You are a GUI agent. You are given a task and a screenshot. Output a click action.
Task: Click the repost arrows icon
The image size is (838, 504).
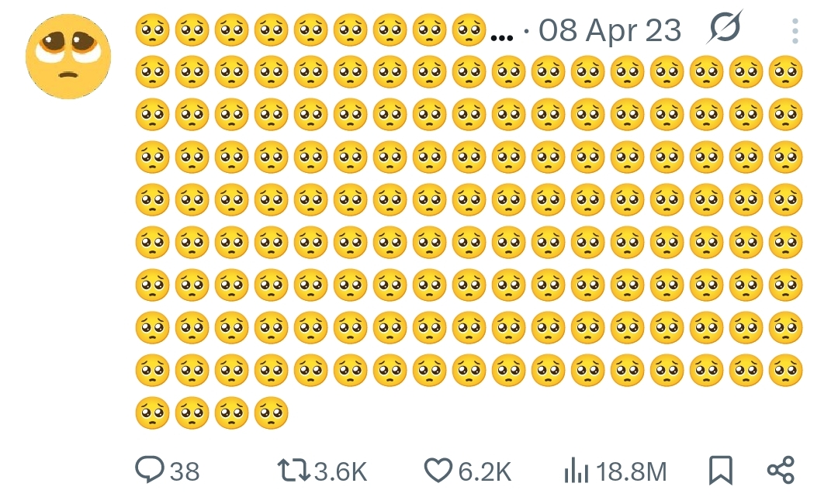point(294,470)
